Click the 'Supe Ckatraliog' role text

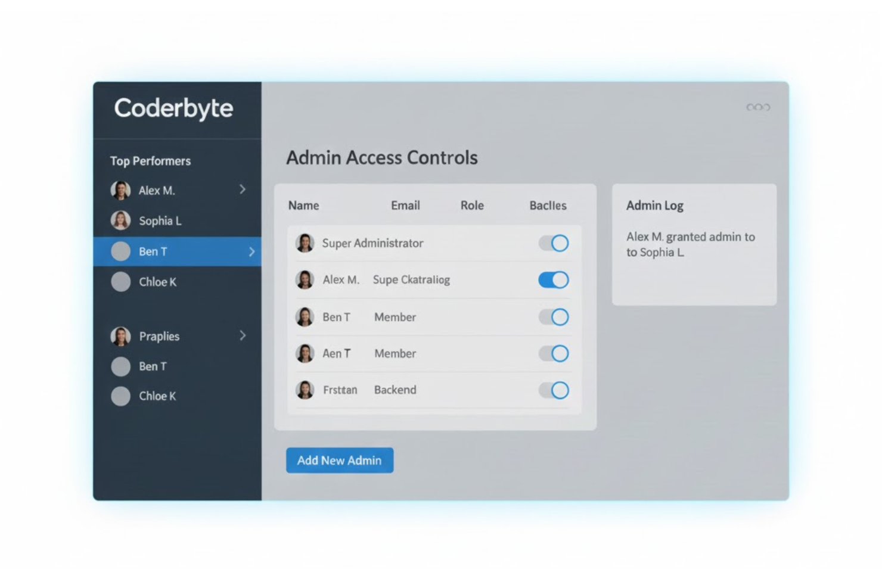(x=411, y=280)
